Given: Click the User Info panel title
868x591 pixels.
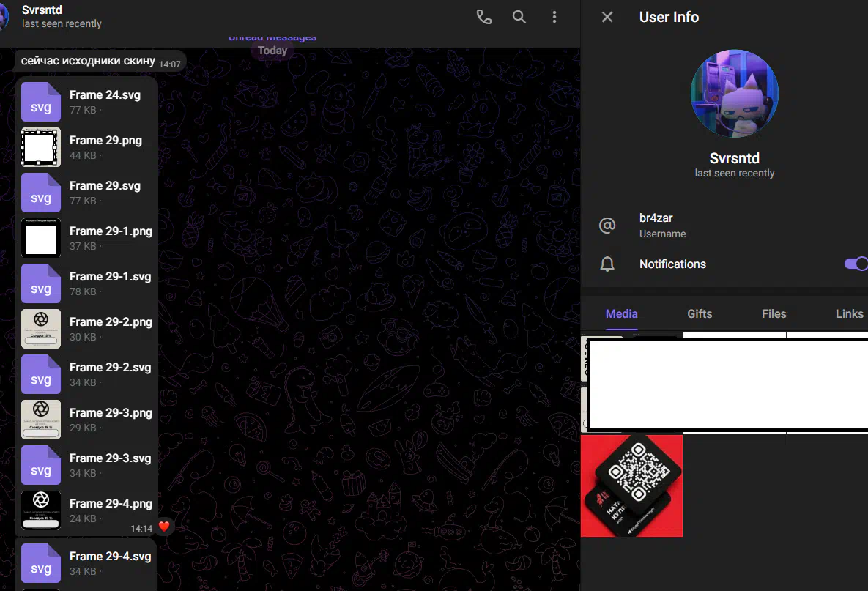Looking at the screenshot, I should coord(669,17).
